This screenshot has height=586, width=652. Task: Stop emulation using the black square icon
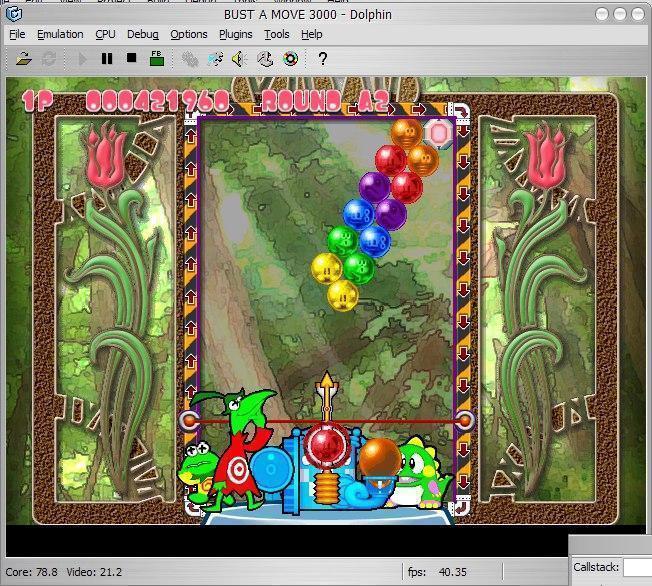coord(131,59)
